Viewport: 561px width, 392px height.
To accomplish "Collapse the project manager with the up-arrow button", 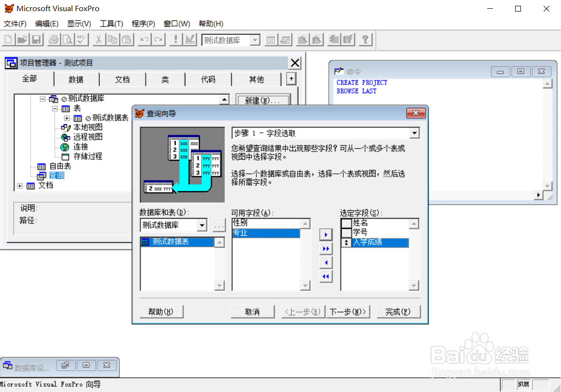I will [x=291, y=79].
